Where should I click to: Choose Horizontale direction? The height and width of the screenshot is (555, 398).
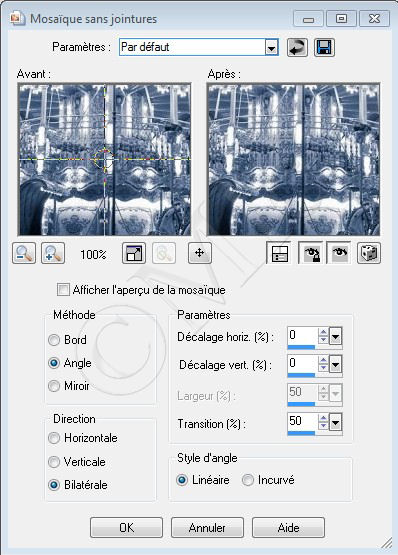click(x=54, y=438)
